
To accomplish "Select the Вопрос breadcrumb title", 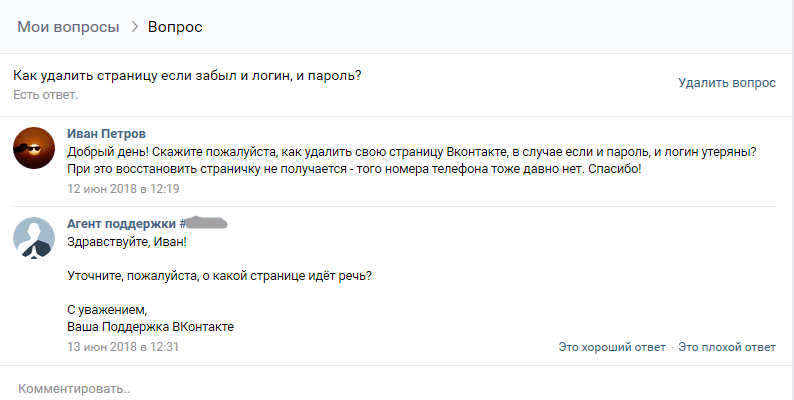I will [x=175, y=27].
